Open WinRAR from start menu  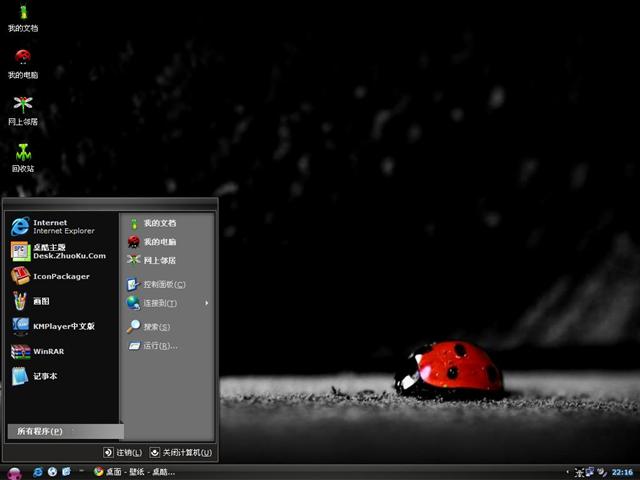point(62,351)
